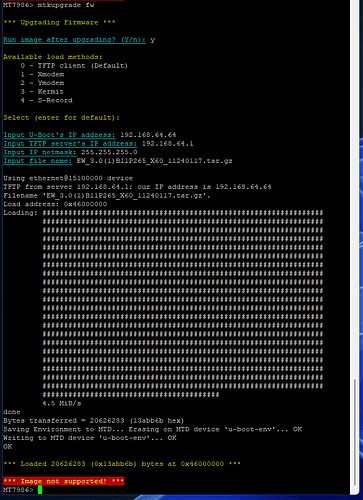Click the 'Input file name:' label
The image size is (363, 500).
click(x=38, y=161)
